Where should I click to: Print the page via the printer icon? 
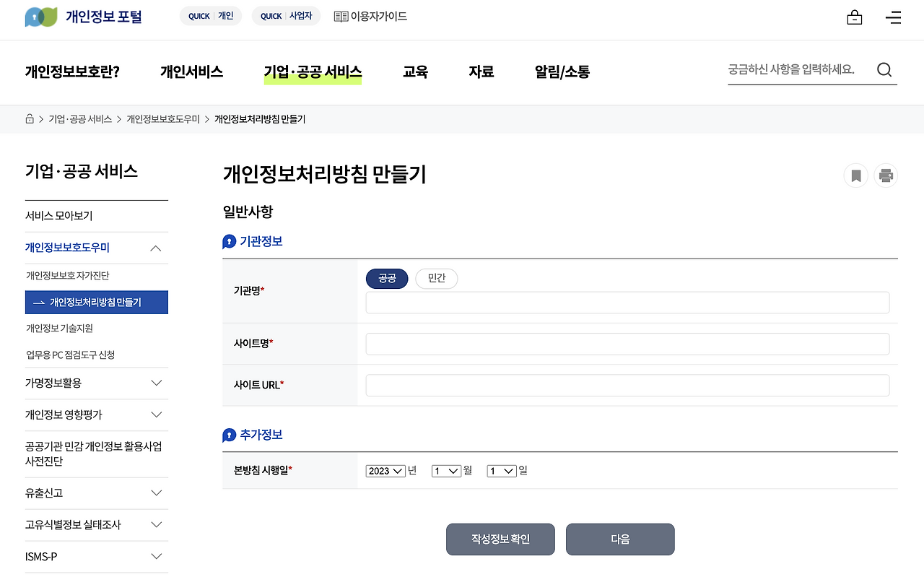coord(886,175)
